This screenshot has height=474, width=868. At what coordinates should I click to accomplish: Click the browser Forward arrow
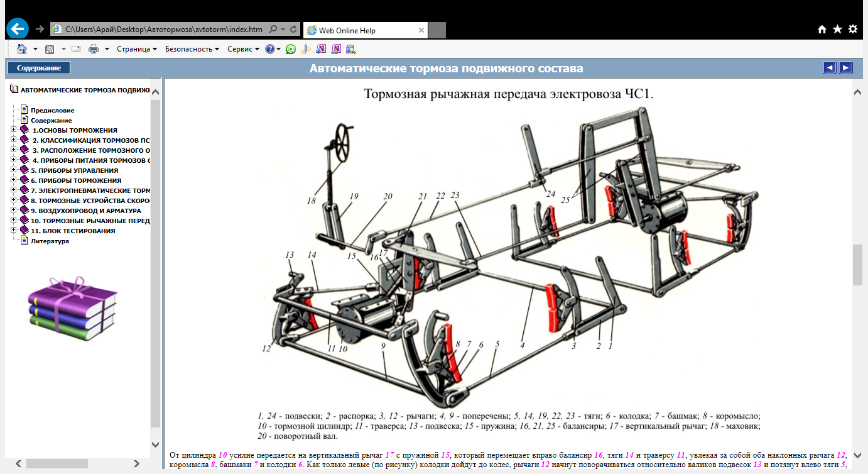click(x=40, y=29)
